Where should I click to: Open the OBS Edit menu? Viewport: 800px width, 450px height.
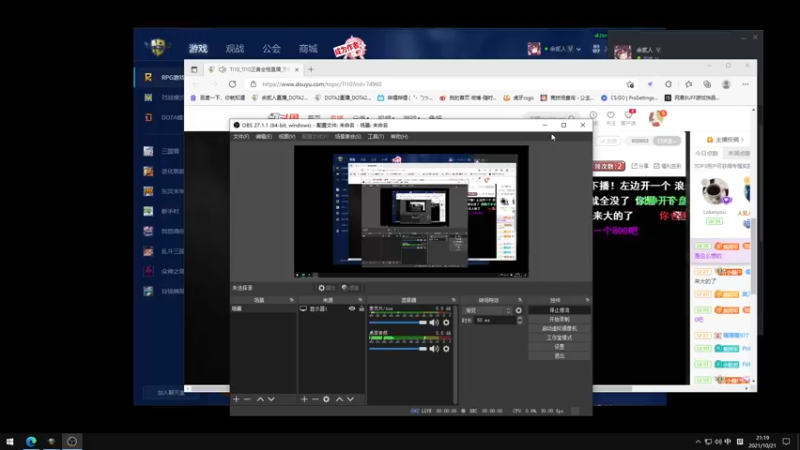pos(263,137)
